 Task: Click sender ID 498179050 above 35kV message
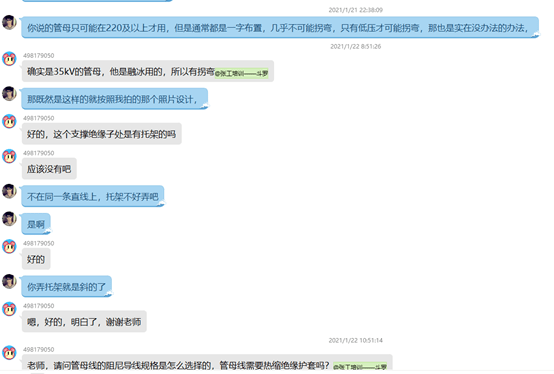[x=39, y=55]
